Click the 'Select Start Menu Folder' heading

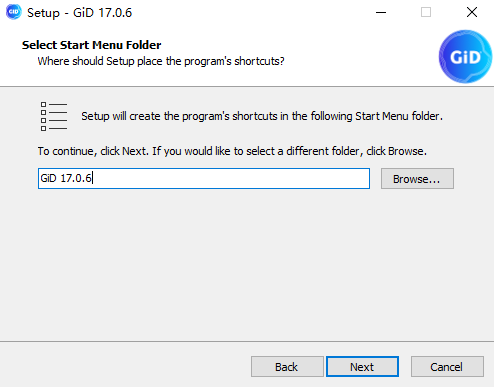[x=92, y=45]
